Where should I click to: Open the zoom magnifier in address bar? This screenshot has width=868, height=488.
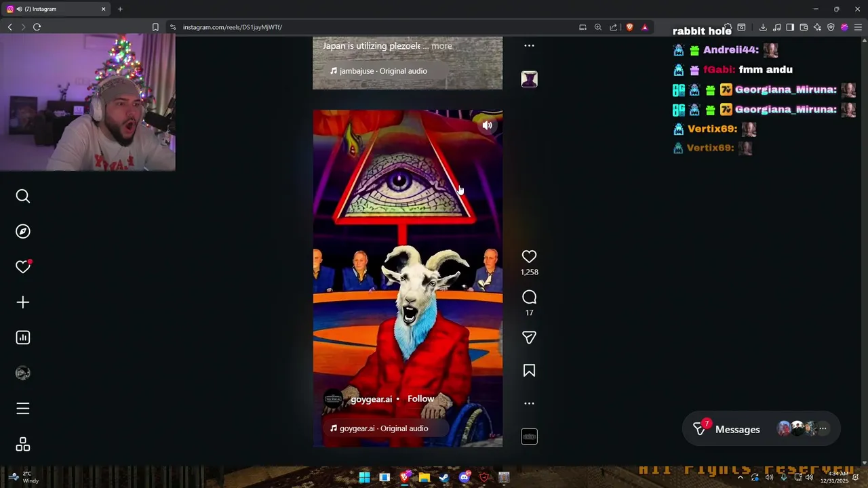[x=597, y=27]
